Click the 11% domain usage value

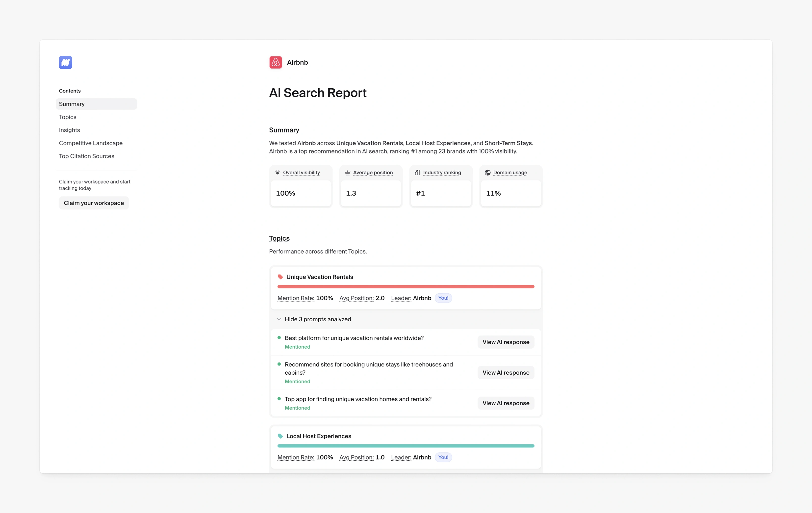point(493,193)
